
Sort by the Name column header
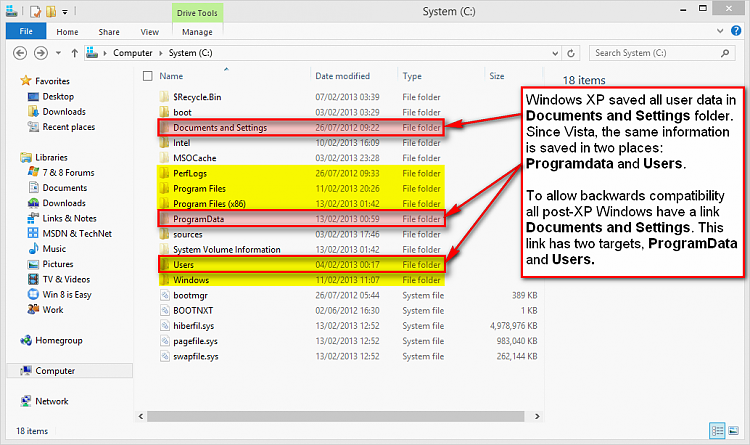(171, 76)
